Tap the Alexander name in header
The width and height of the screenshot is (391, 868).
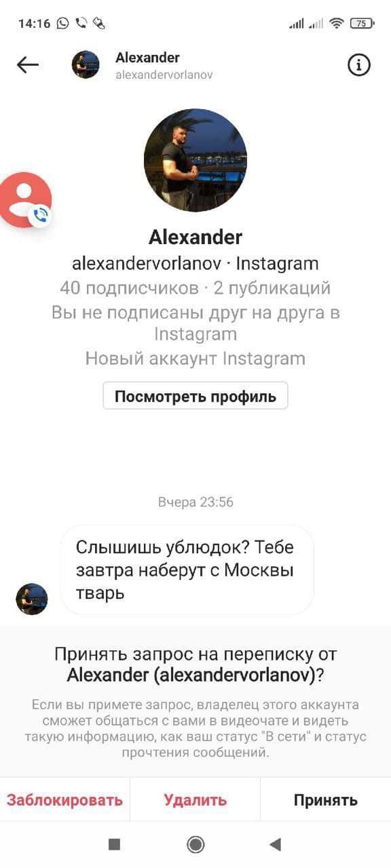[147, 58]
